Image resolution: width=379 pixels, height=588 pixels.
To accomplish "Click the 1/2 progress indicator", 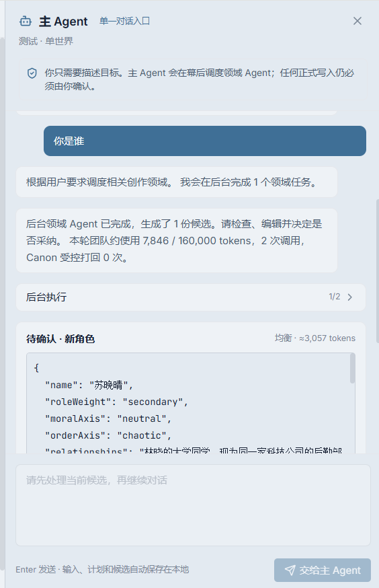I will pos(335,297).
